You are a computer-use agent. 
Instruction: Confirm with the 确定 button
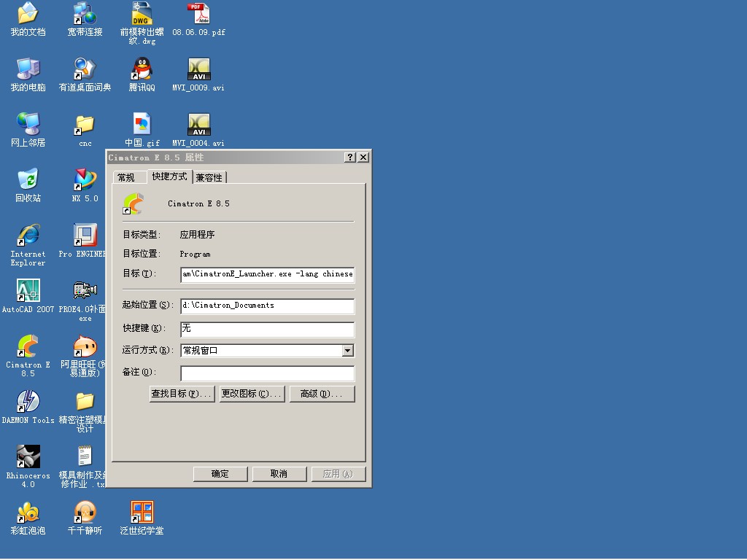[220, 474]
